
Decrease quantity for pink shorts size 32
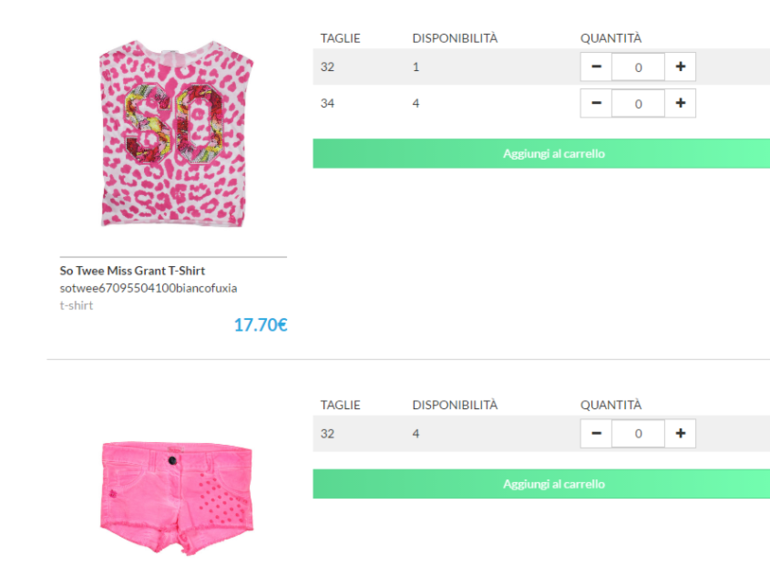coord(596,434)
